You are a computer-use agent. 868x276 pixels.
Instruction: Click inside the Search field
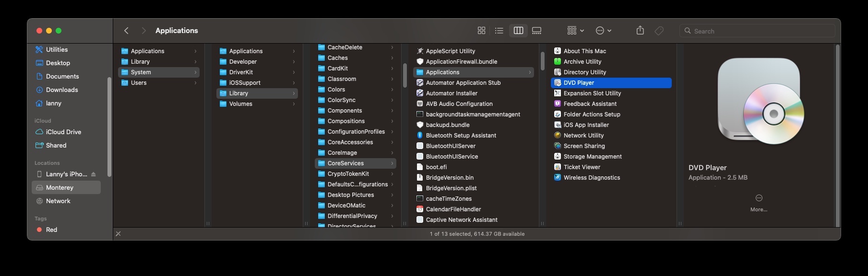coord(757,31)
